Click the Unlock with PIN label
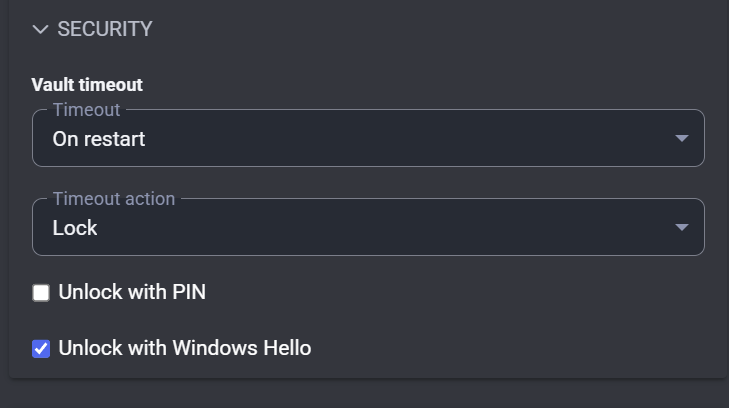The image size is (729, 408). point(132,293)
